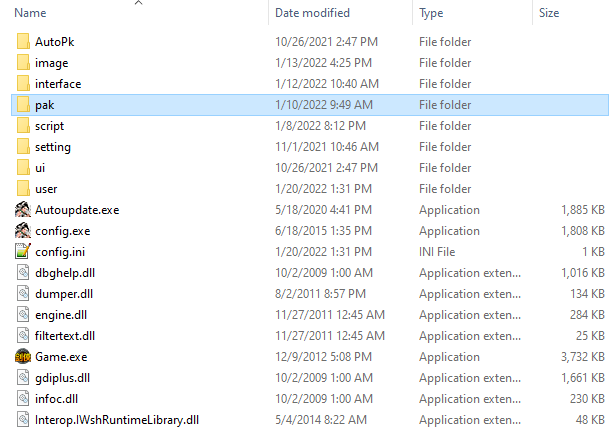
Task: Collapse sort arrow above Name column
Action: click(138, 3)
